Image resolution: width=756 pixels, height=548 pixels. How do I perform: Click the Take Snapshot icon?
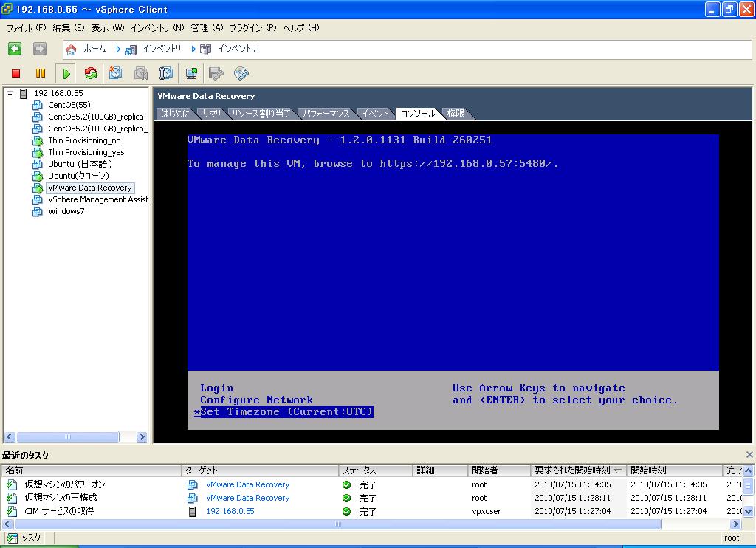point(116,73)
